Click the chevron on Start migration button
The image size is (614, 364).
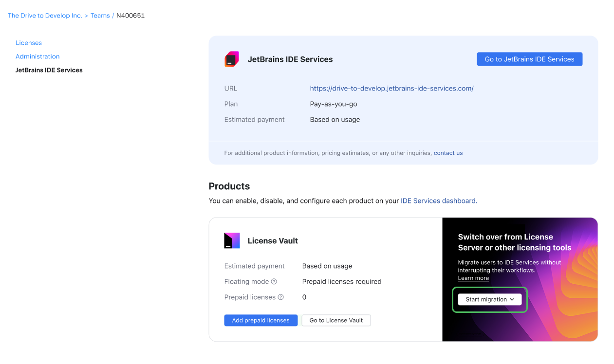coord(512,300)
